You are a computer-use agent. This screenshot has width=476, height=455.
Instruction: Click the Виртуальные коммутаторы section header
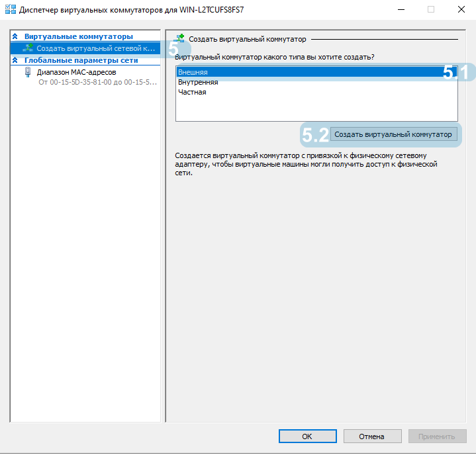click(79, 36)
